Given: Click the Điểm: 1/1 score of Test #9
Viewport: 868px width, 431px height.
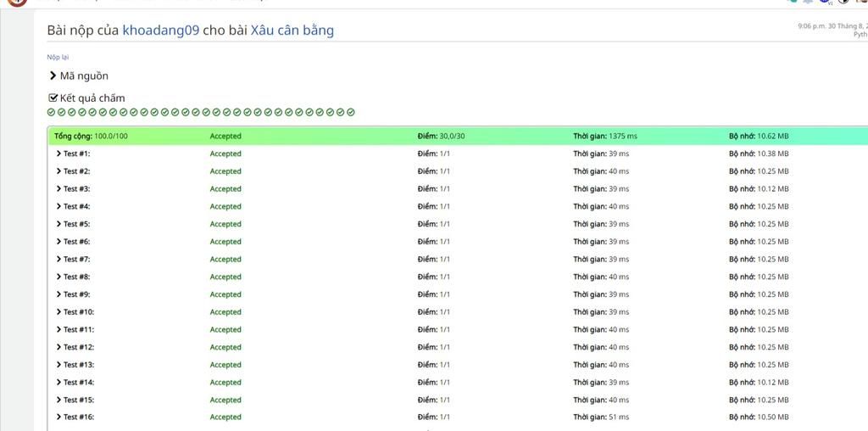Looking at the screenshot, I should [434, 294].
